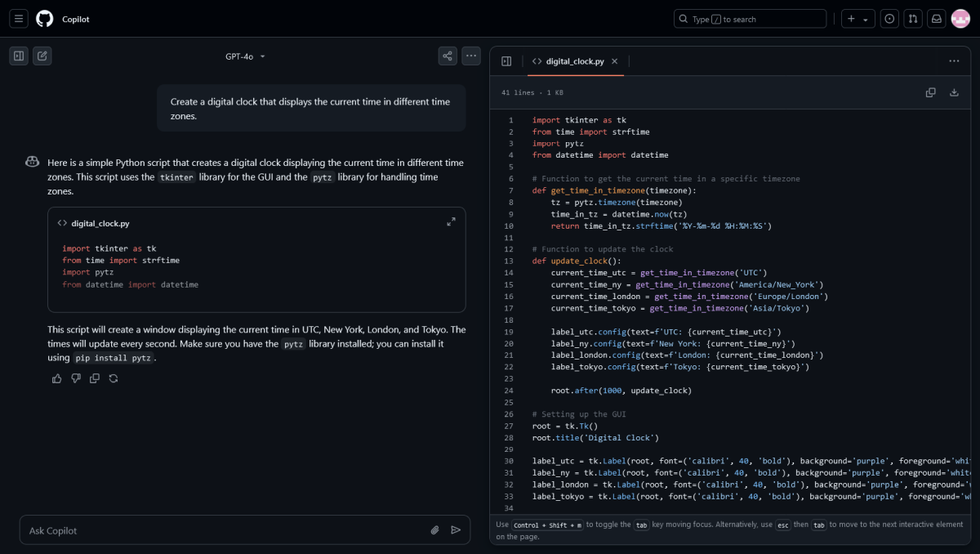Open the GitHub inbox notifications

click(936, 18)
